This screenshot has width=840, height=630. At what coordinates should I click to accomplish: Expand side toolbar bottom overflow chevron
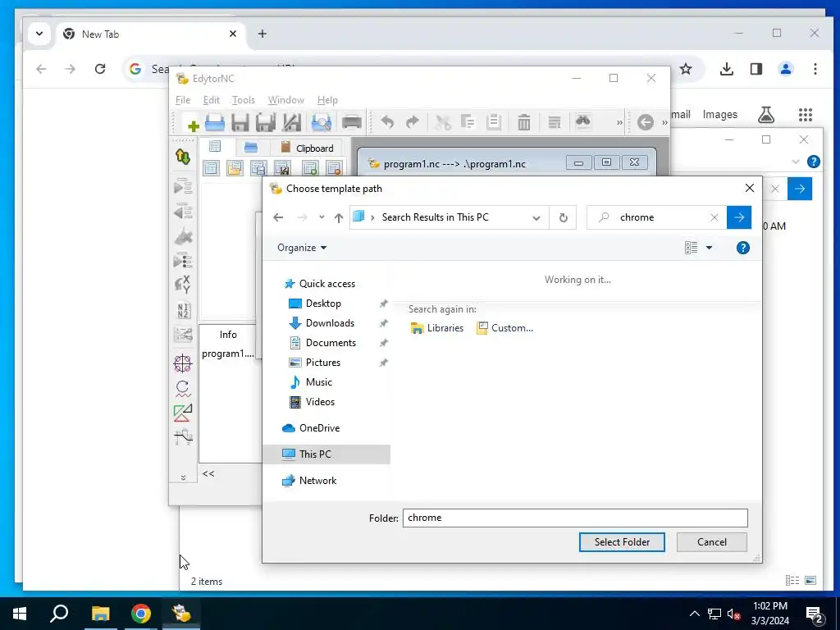coord(183,477)
